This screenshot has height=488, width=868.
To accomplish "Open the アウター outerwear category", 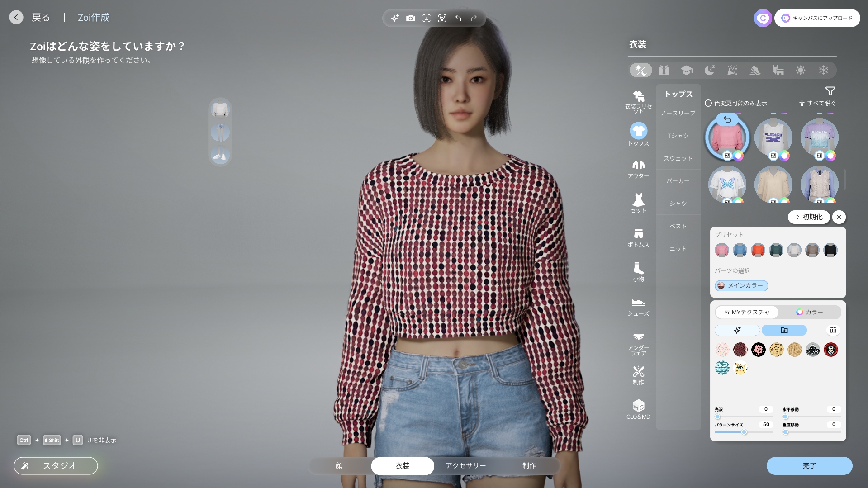I will coord(638,169).
